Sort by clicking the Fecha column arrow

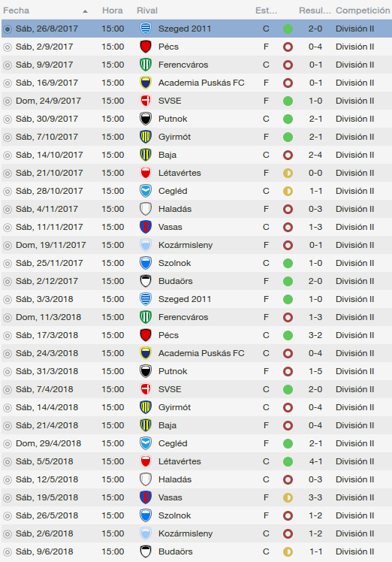point(85,11)
